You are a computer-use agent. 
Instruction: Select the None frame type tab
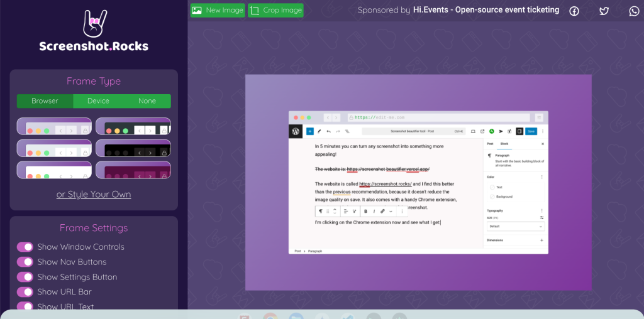[x=147, y=101]
